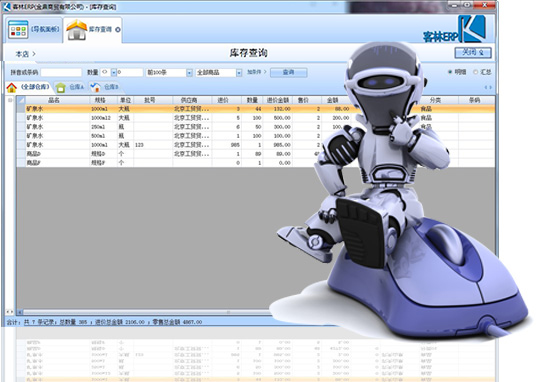Image resolution: width=553 pixels, height=382 pixels.
Task: Click the 关闭 close button
Action: [x=473, y=53]
